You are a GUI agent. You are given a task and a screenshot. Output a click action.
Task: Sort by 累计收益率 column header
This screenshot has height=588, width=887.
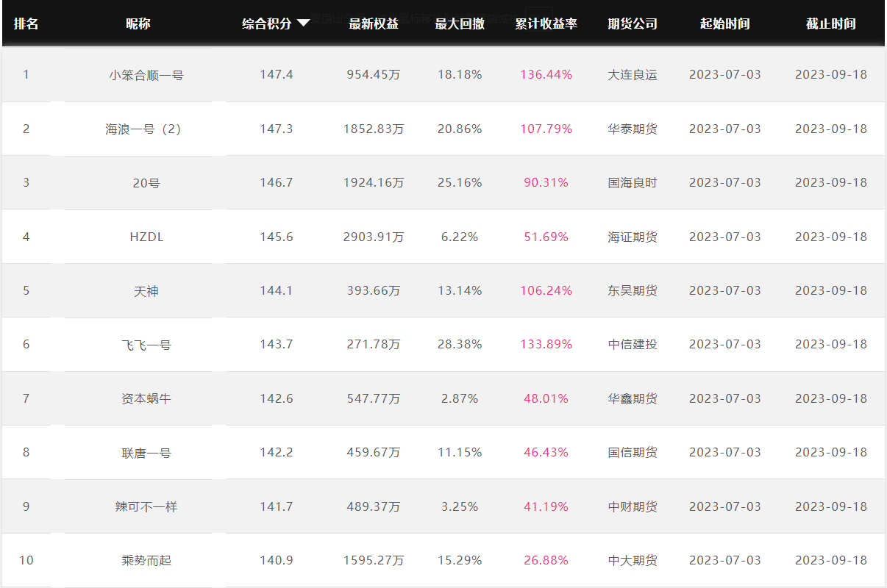point(546,24)
